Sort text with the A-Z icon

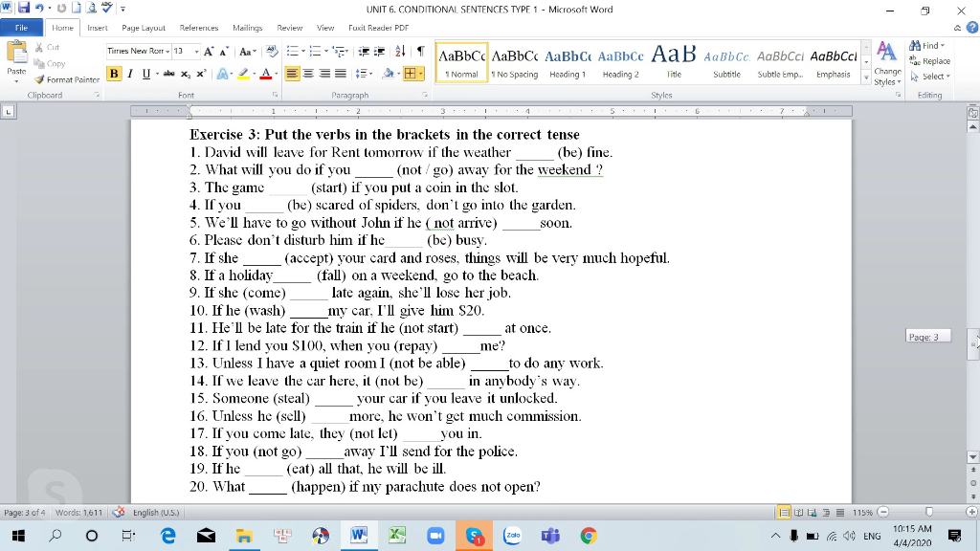click(400, 52)
